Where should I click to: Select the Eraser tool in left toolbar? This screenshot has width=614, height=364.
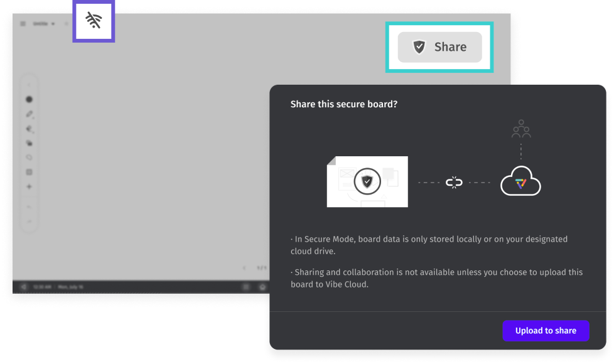tap(29, 129)
